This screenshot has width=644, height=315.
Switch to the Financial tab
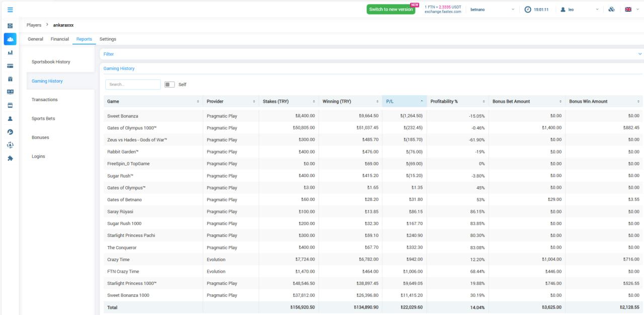point(60,39)
